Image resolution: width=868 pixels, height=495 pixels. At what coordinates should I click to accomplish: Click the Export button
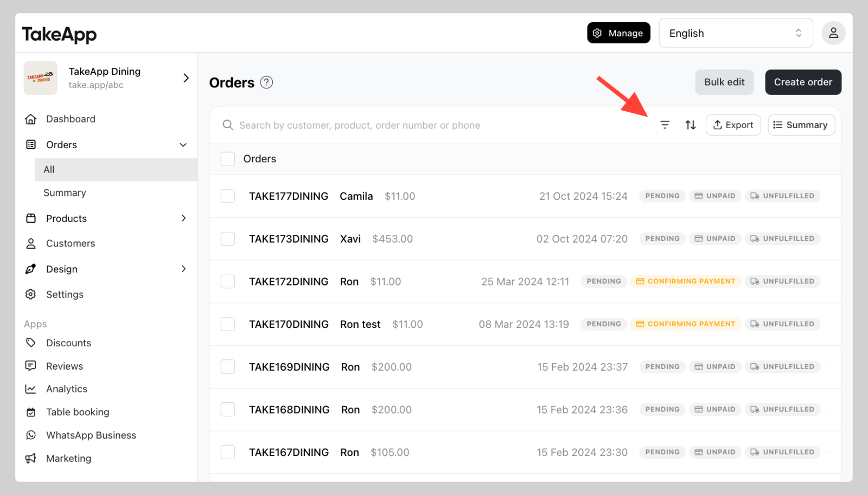click(733, 125)
